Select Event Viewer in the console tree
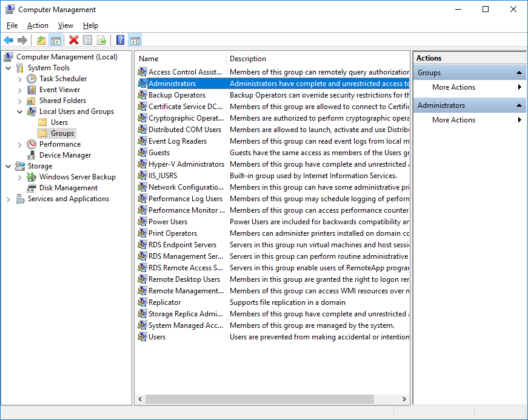 [59, 90]
